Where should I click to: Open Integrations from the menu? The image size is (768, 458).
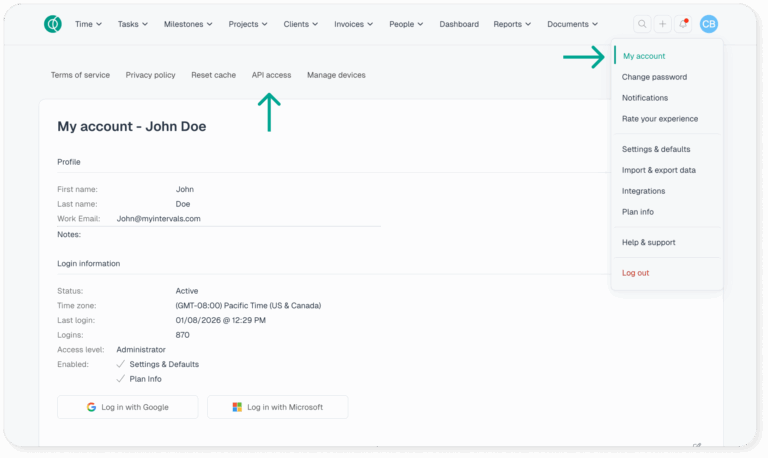[x=643, y=191]
